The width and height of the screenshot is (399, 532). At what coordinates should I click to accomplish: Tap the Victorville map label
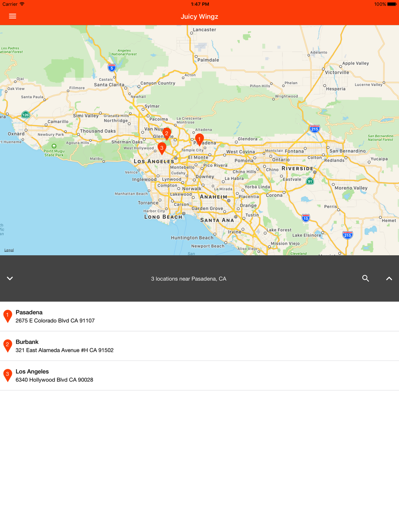pyautogui.click(x=337, y=73)
